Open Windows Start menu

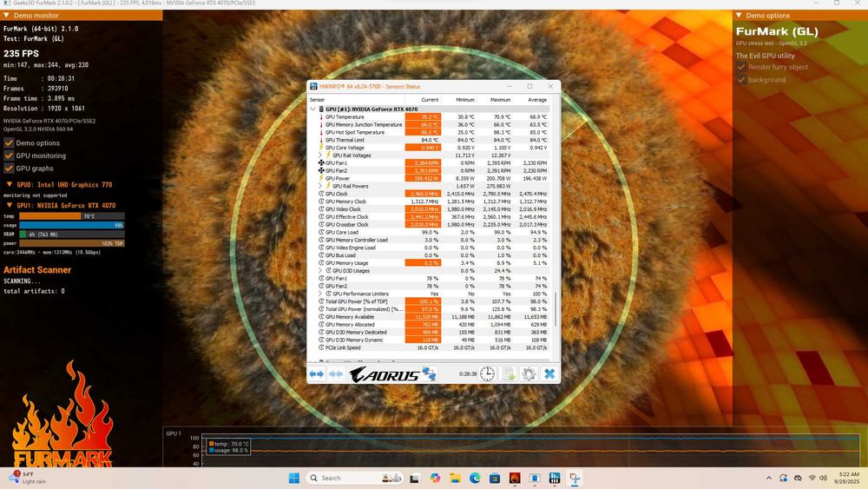tap(294, 478)
